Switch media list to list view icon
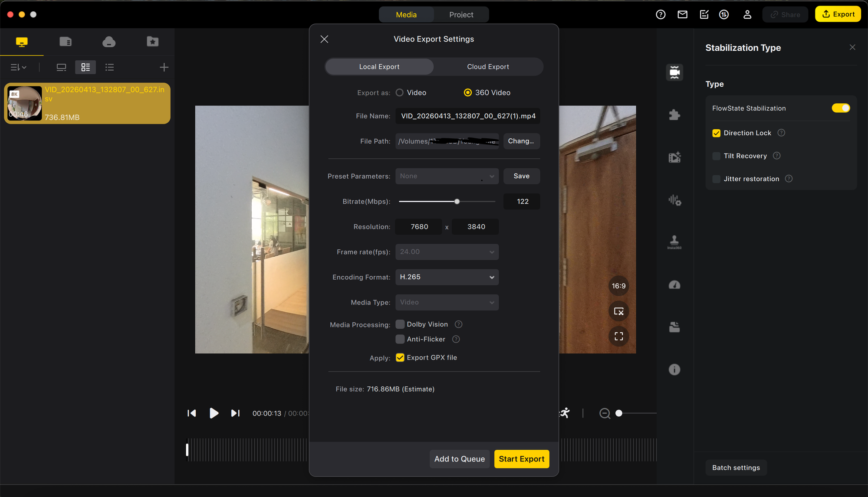The image size is (868, 497). (109, 67)
